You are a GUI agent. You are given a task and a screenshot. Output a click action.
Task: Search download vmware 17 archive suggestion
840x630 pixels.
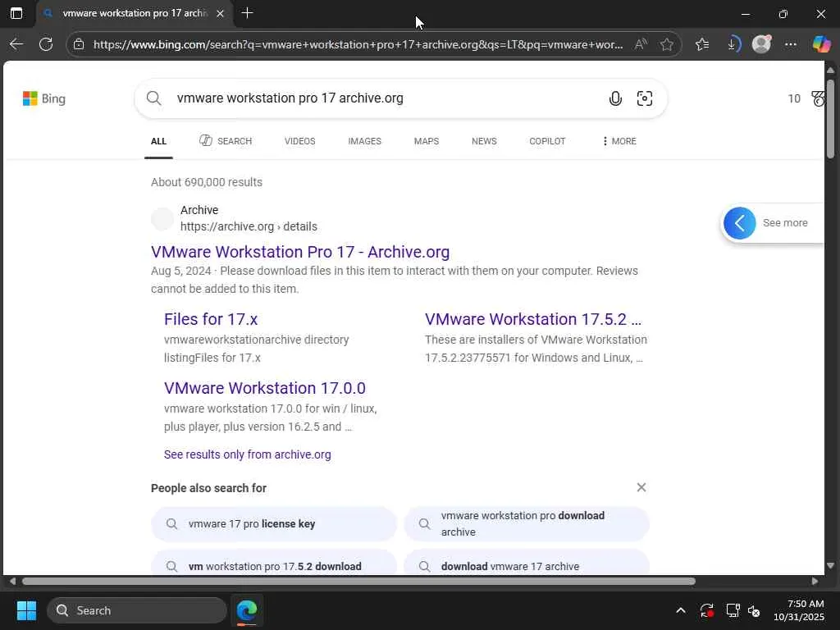[527, 564]
